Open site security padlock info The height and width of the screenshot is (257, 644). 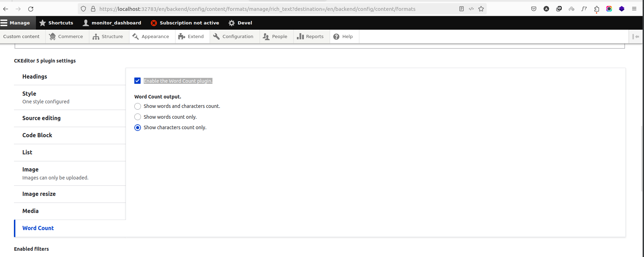(x=93, y=9)
